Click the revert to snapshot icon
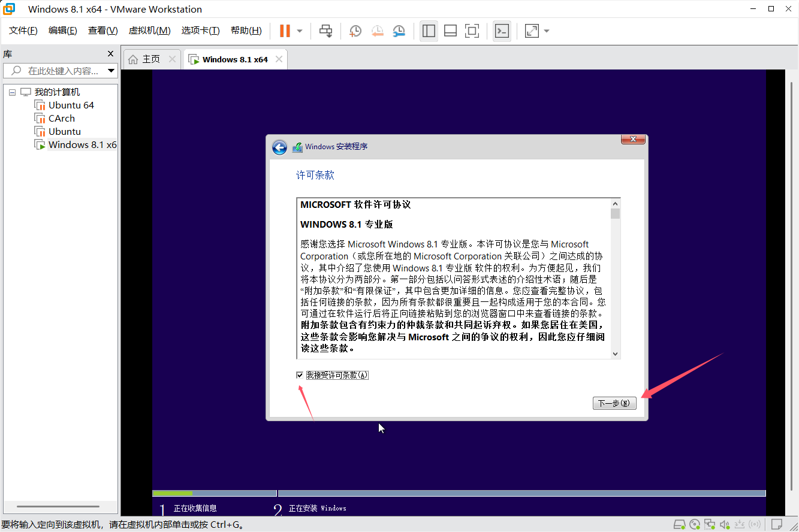The image size is (799, 532). pyautogui.click(x=377, y=31)
